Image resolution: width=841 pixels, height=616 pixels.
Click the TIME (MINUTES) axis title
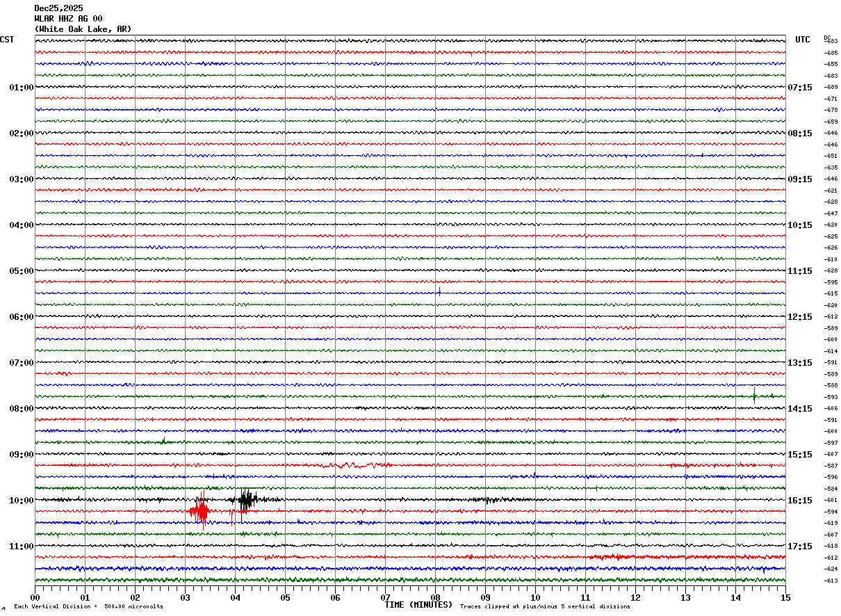[x=418, y=605]
